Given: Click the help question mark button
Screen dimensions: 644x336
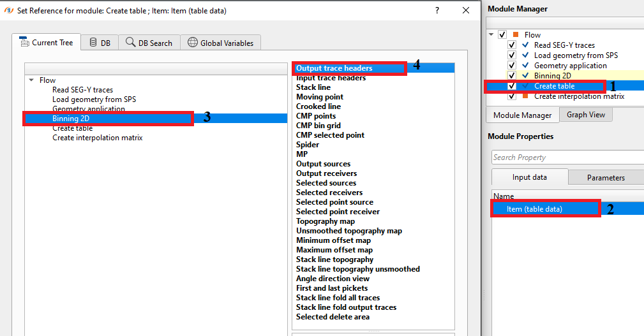Looking at the screenshot, I should [x=437, y=10].
